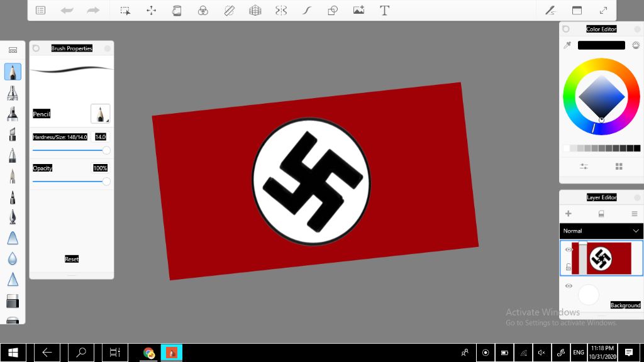Reset the brush properties
This screenshot has width=644, height=362.
[x=72, y=259]
